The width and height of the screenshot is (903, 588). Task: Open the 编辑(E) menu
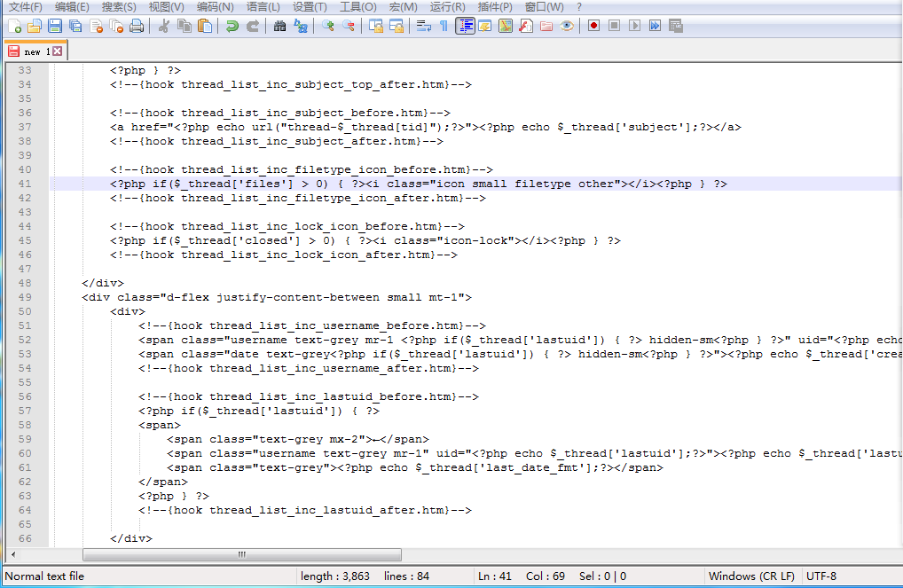72,7
